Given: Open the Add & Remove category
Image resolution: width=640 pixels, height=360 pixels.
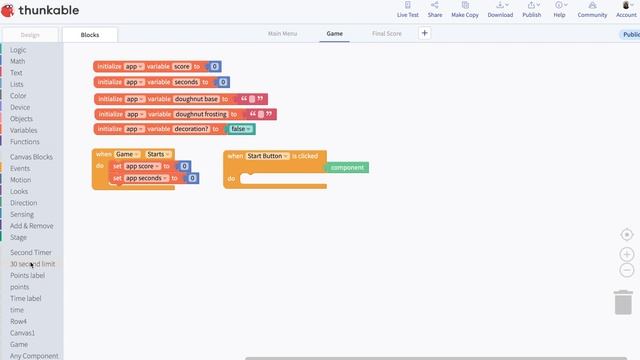Looking at the screenshot, I should point(32,226).
